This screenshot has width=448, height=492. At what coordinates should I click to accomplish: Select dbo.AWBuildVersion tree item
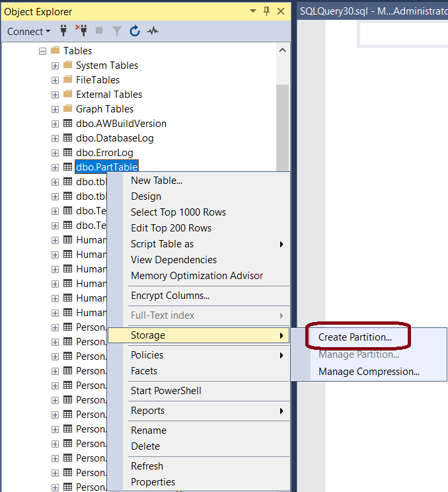tap(121, 124)
